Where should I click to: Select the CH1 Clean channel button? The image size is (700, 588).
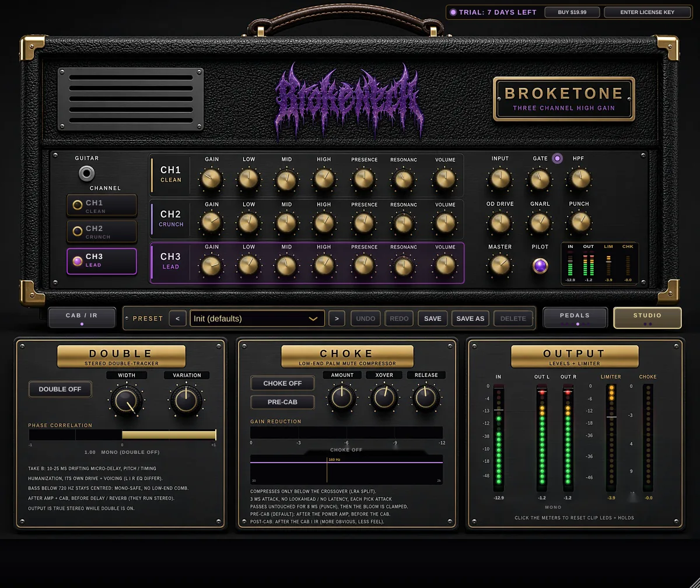pyautogui.click(x=102, y=205)
